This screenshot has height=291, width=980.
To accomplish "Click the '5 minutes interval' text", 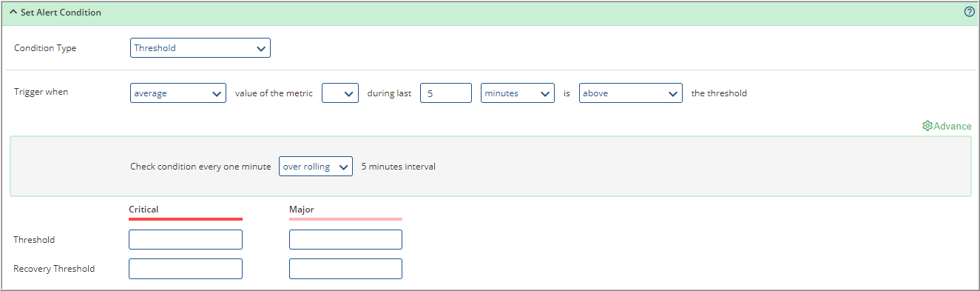I will (x=399, y=167).
